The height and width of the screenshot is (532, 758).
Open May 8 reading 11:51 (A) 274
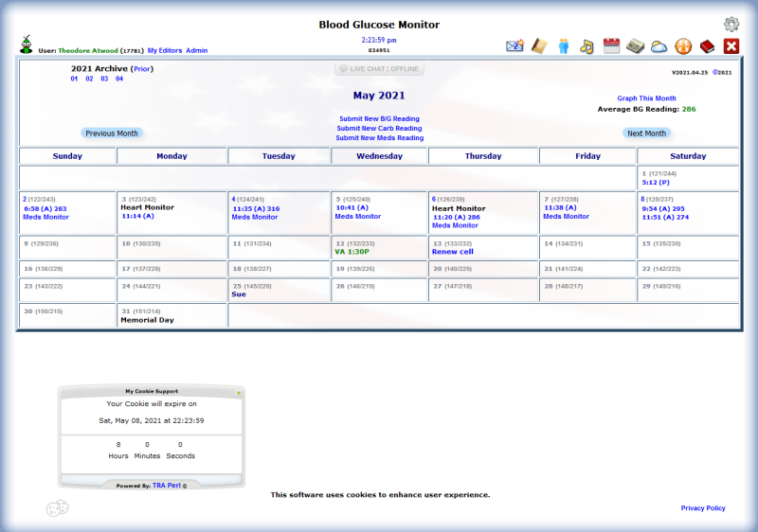coord(665,217)
